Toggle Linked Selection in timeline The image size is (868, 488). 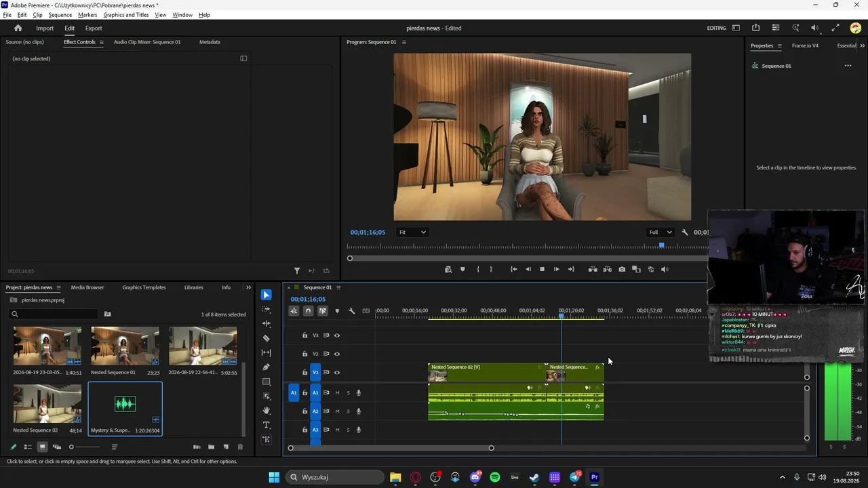tap(323, 311)
